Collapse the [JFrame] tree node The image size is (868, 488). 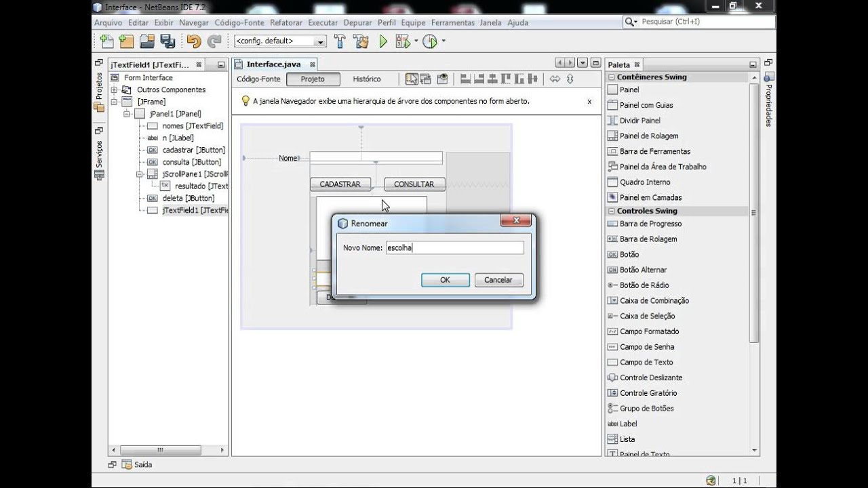pyautogui.click(x=115, y=102)
